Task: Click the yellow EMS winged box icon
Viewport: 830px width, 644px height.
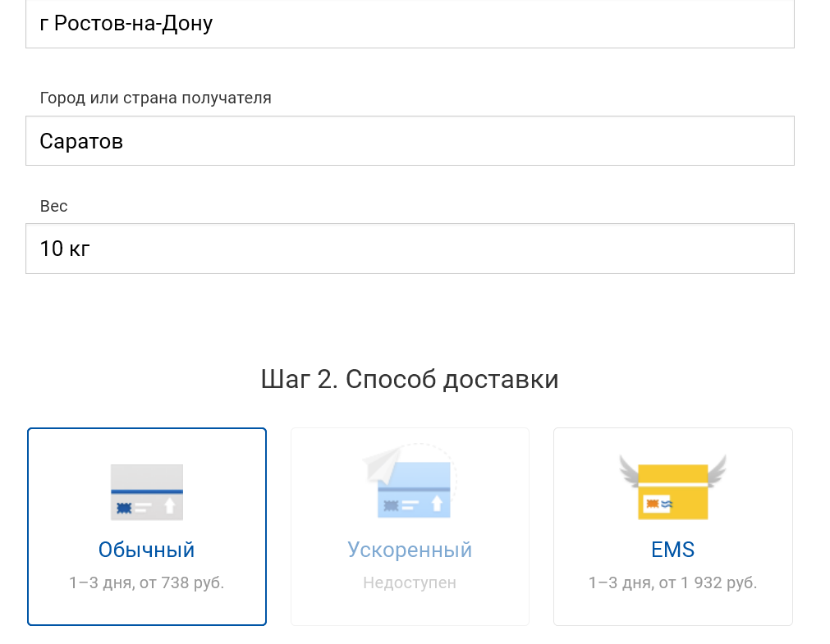Action: (x=672, y=491)
